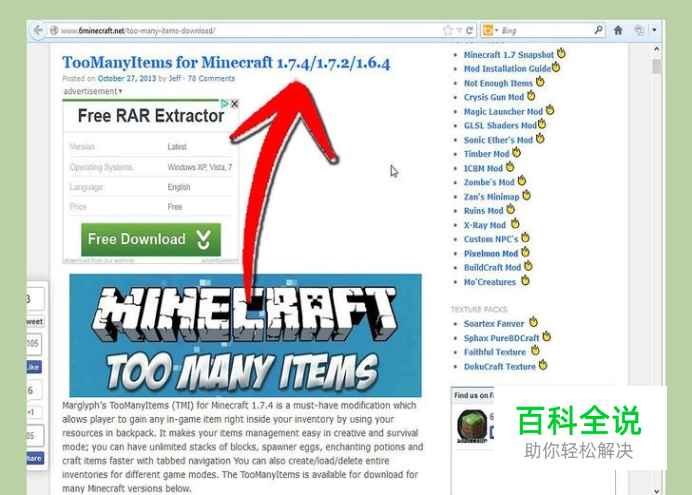692x495 pixels.
Task: Click the Tweet share button
Action: point(35,321)
